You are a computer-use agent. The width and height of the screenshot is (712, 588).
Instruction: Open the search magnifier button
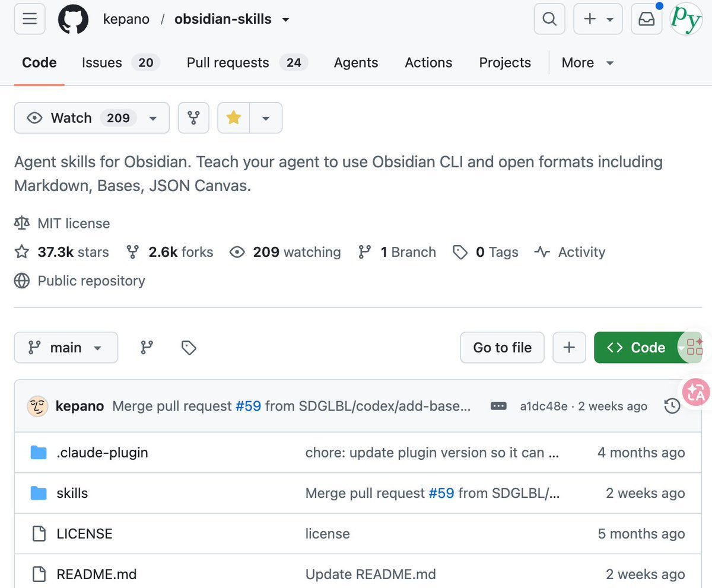[x=549, y=19]
